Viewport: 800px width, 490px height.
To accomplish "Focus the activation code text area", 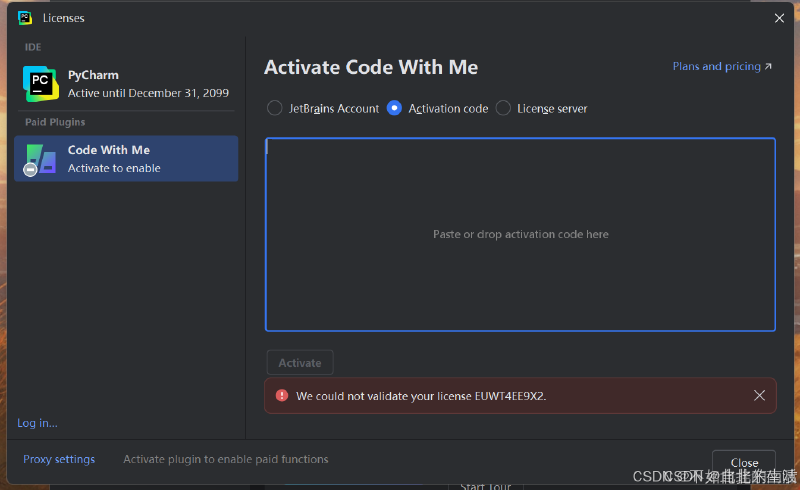I will coord(520,234).
